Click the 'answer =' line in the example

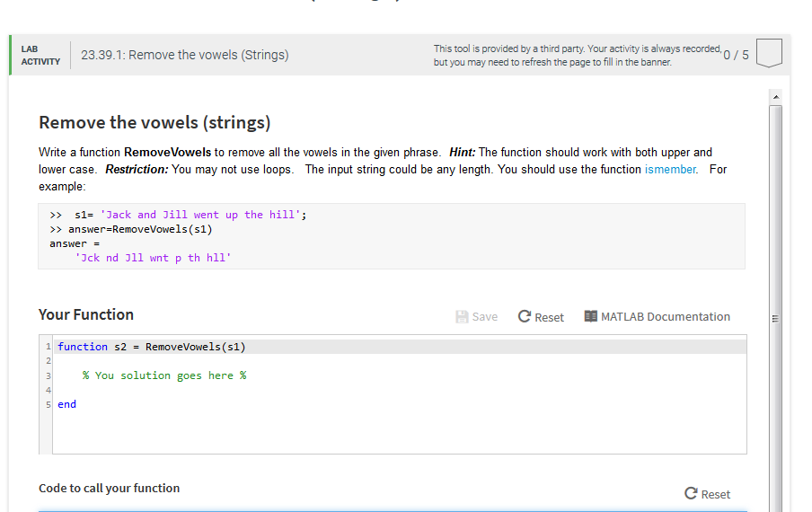pyautogui.click(x=75, y=243)
